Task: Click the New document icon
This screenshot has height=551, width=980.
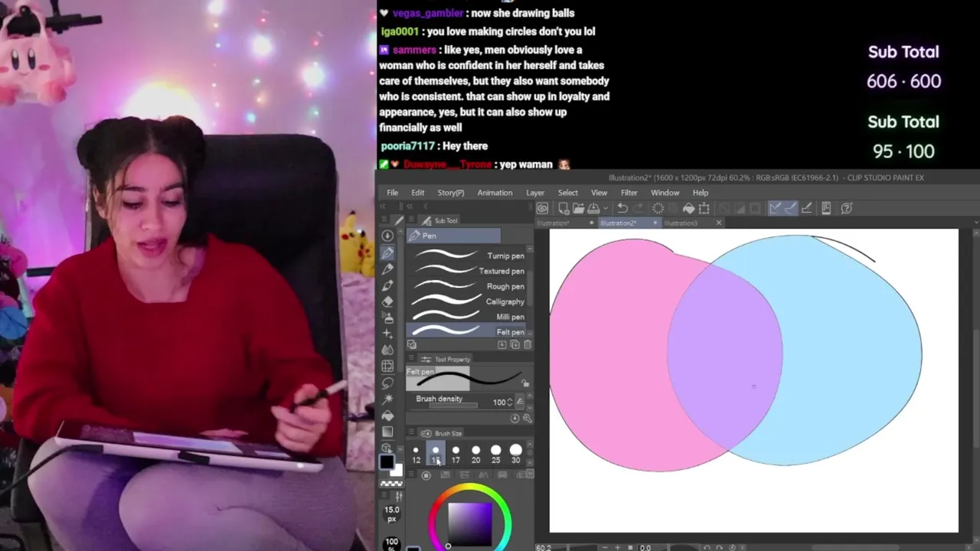Action: coord(563,208)
